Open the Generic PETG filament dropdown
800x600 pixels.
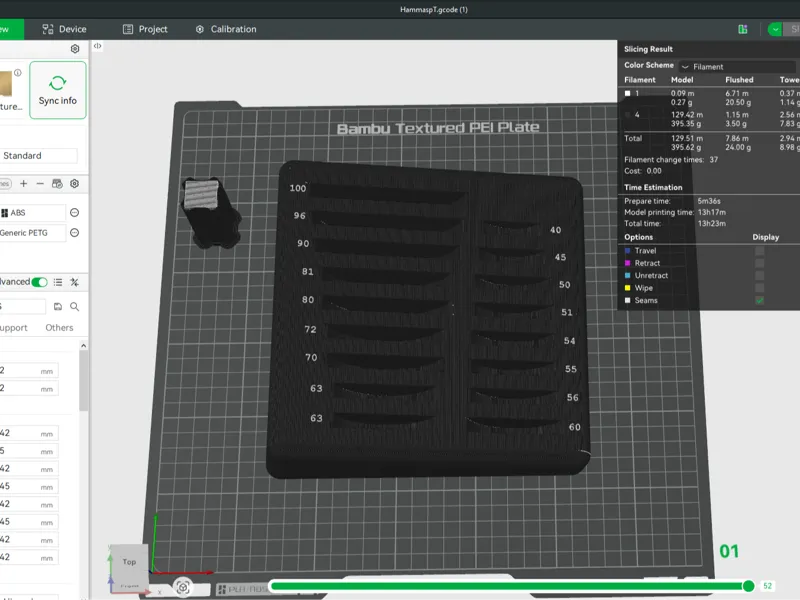coord(33,233)
